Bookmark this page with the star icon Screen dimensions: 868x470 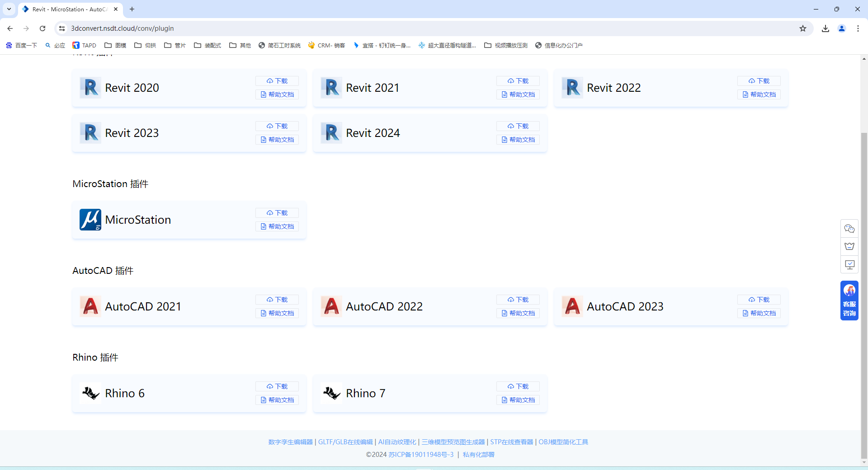pos(803,28)
